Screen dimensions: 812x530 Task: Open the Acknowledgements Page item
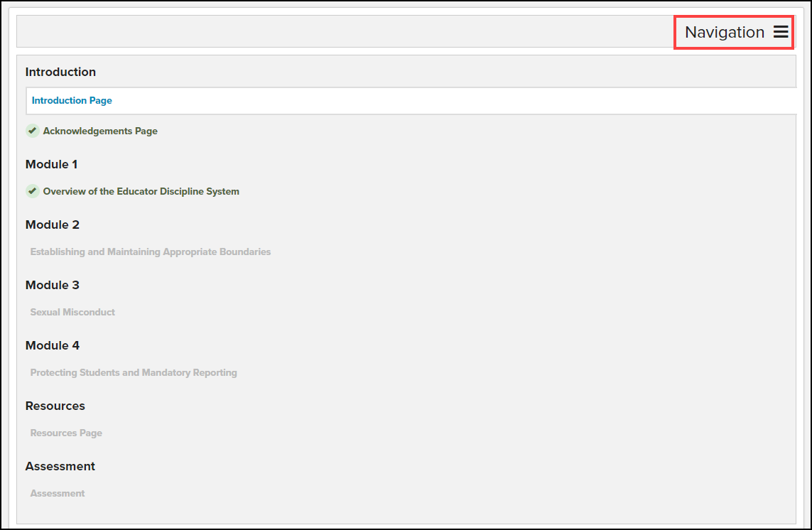point(100,131)
